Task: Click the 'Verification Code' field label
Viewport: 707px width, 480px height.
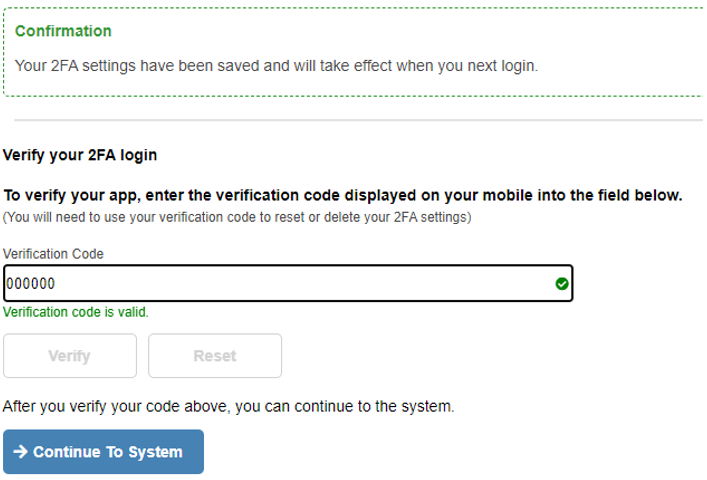Action: point(53,254)
